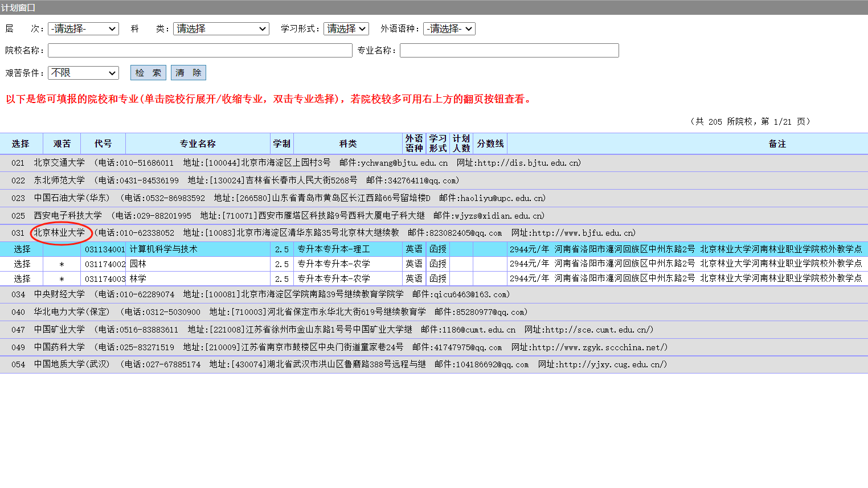
Task: Expand 中央财经大学 to show programs
Action: tap(60, 294)
